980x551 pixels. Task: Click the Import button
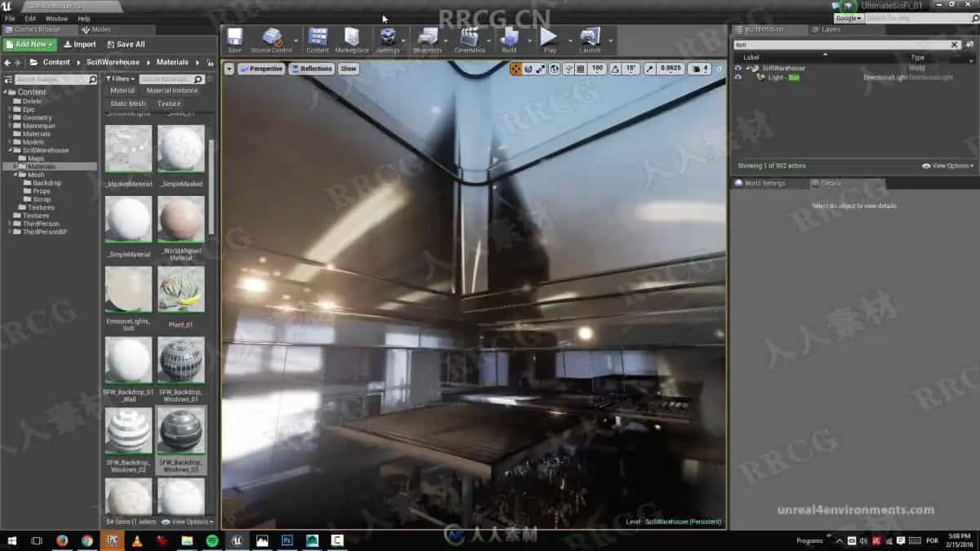[x=80, y=44]
